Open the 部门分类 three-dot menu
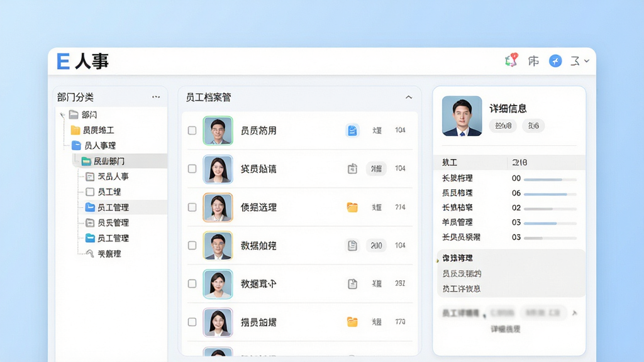This screenshot has height=362, width=644. coord(156,97)
